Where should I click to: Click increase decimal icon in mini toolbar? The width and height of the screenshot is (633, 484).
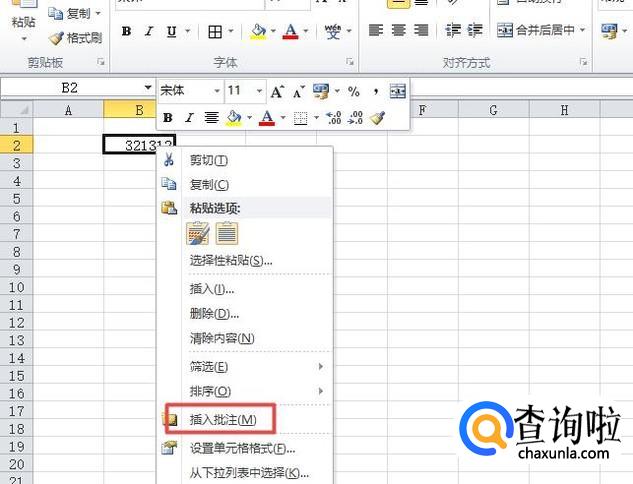[x=334, y=118]
